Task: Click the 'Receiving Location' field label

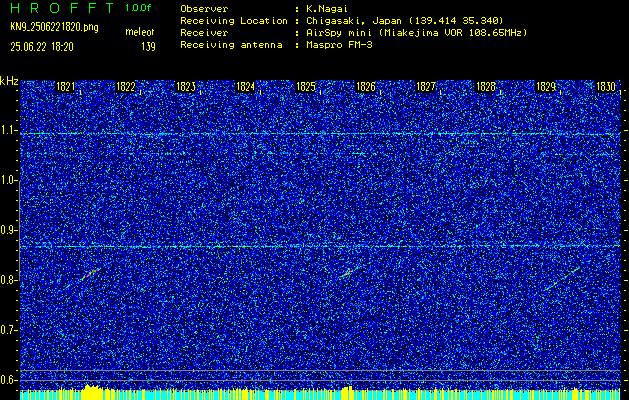Action: (234, 21)
